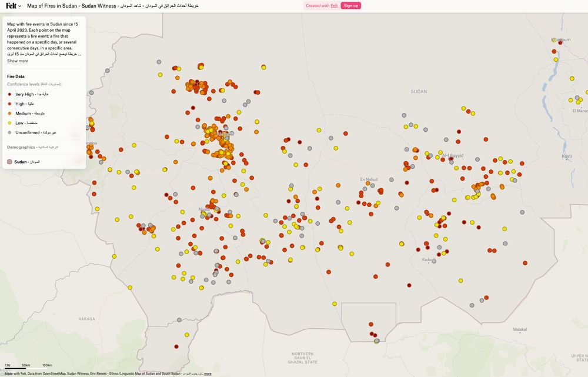Click the En Nahud town label
The width and height of the screenshot is (588, 377).
(369, 179)
